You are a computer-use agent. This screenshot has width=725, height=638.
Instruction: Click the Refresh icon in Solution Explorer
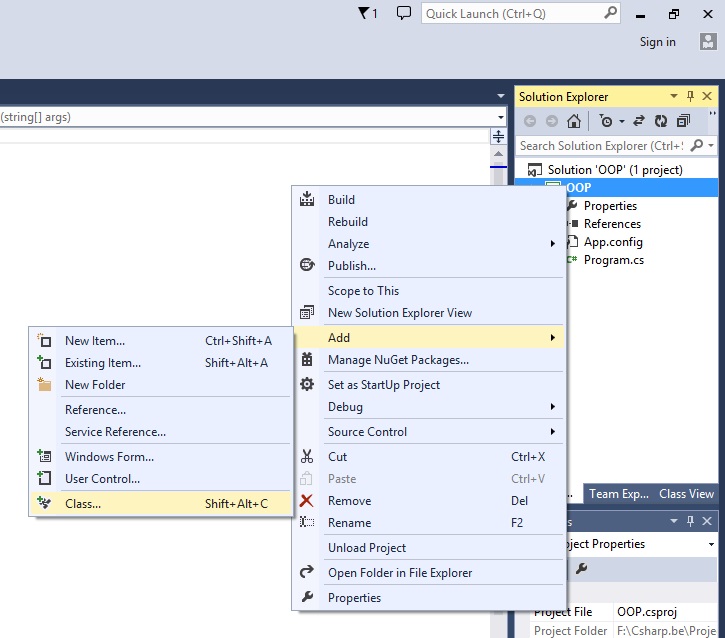pyautogui.click(x=661, y=121)
